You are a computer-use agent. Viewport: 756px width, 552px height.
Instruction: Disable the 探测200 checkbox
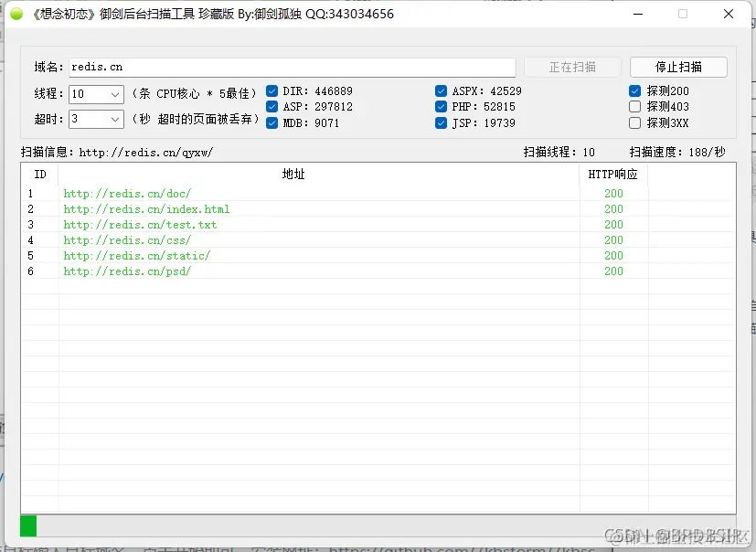(635, 91)
